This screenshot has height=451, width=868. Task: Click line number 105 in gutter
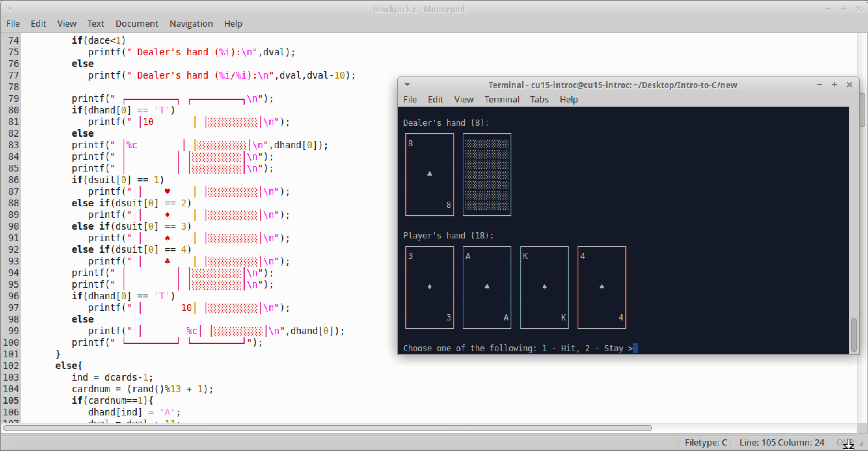pos(11,400)
